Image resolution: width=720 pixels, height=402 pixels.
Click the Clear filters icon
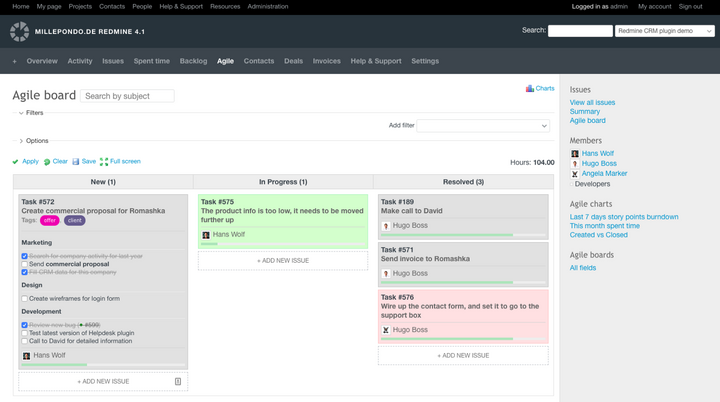[x=47, y=161]
